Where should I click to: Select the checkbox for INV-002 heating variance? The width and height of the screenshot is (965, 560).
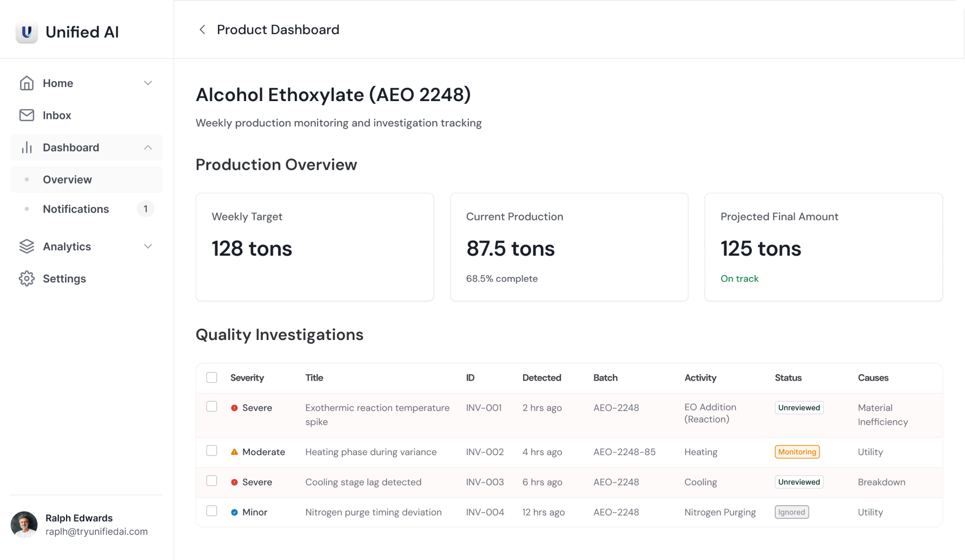[x=211, y=450]
